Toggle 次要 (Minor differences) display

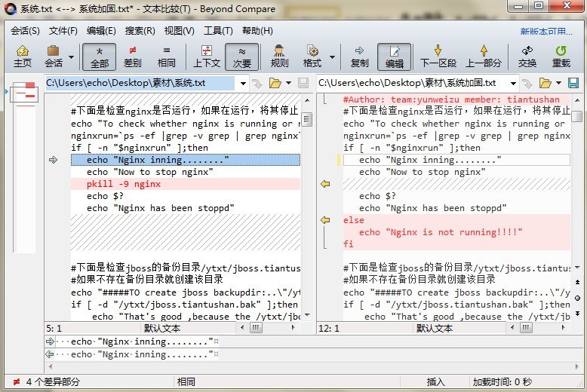pos(242,57)
